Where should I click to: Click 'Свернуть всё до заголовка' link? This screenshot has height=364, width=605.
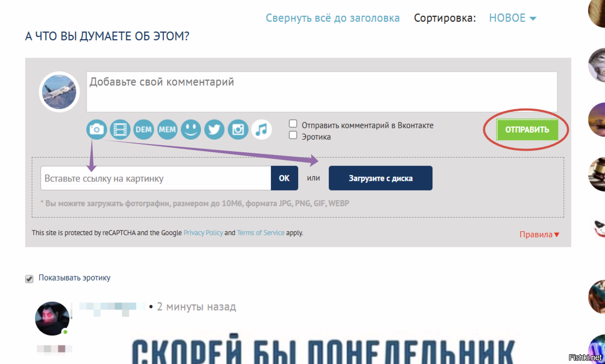[x=333, y=18]
